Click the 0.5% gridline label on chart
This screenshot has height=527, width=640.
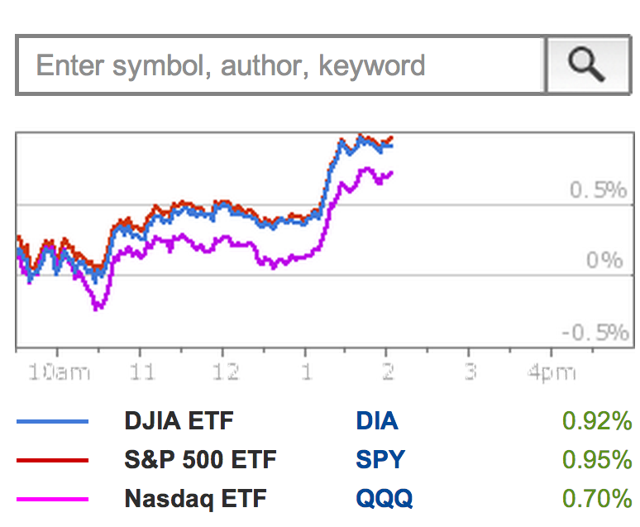tap(598, 189)
